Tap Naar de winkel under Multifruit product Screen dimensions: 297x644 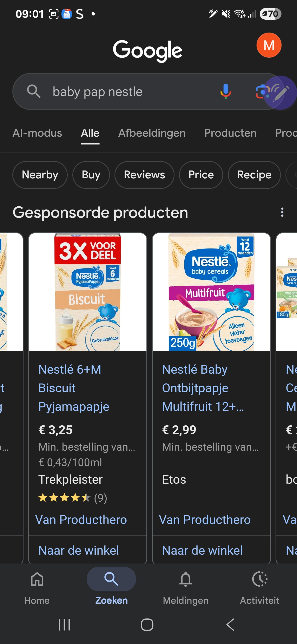coord(202,550)
